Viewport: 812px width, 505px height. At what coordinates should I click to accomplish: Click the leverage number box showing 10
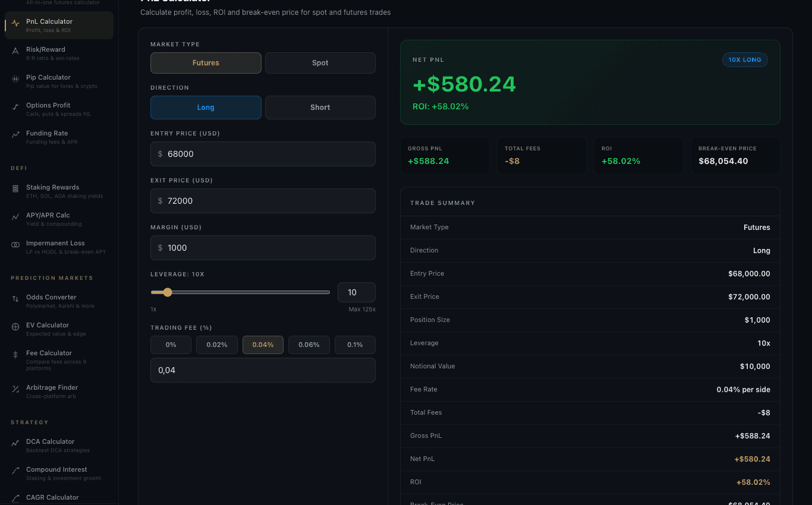click(357, 292)
